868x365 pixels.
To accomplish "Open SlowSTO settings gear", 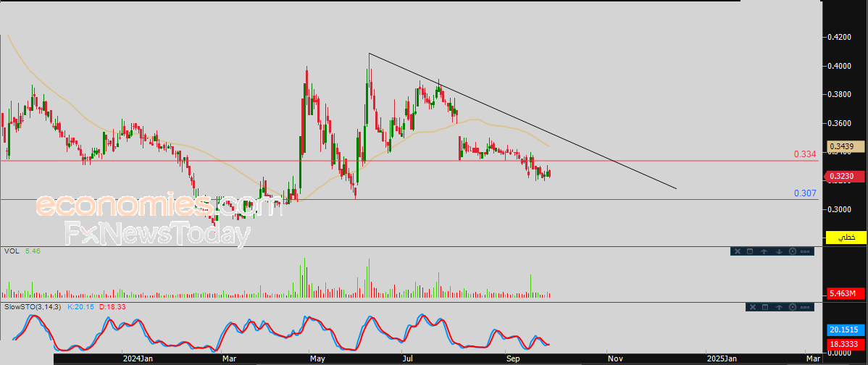I will pyautogui.click(x=793, y=307).
